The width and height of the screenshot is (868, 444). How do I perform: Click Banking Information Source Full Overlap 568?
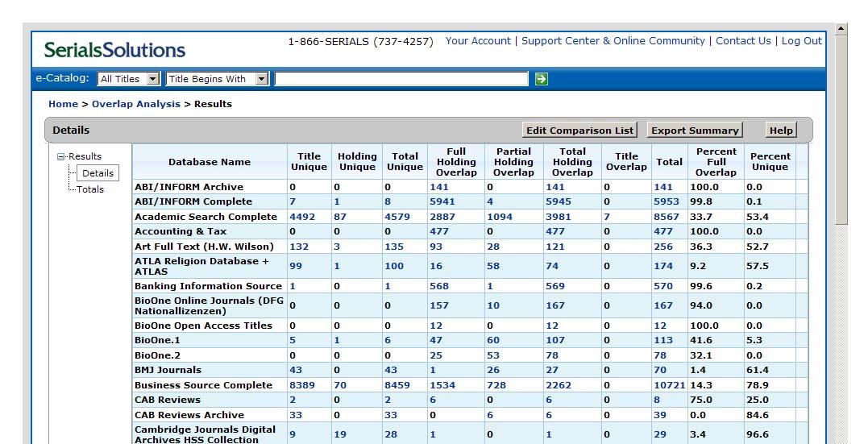tap(439, 286)
